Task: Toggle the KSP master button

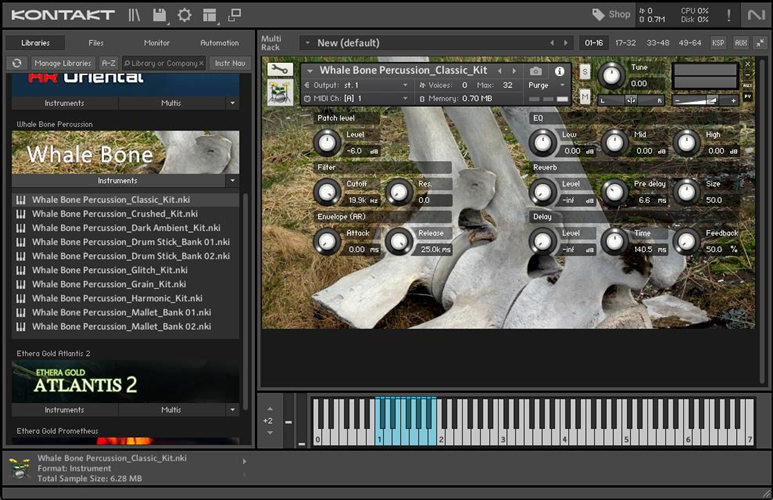Action: pos(718,43)
